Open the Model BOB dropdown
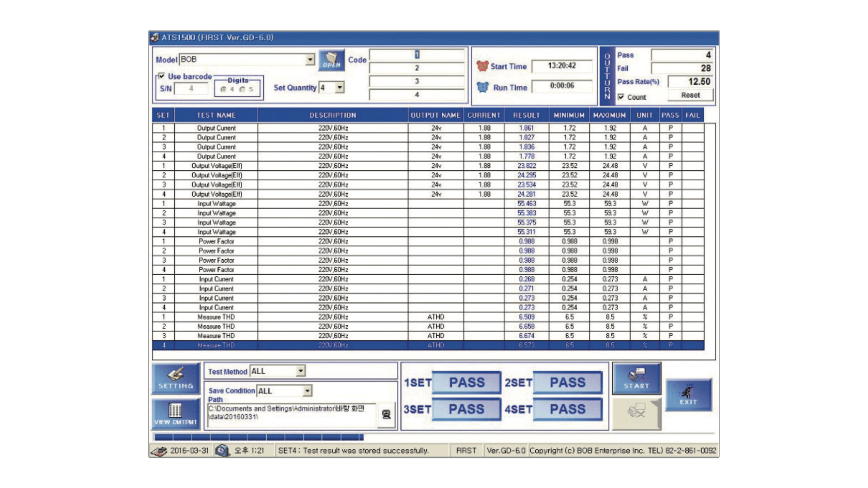This screenshot has height=488, width=868. (309, 59)
